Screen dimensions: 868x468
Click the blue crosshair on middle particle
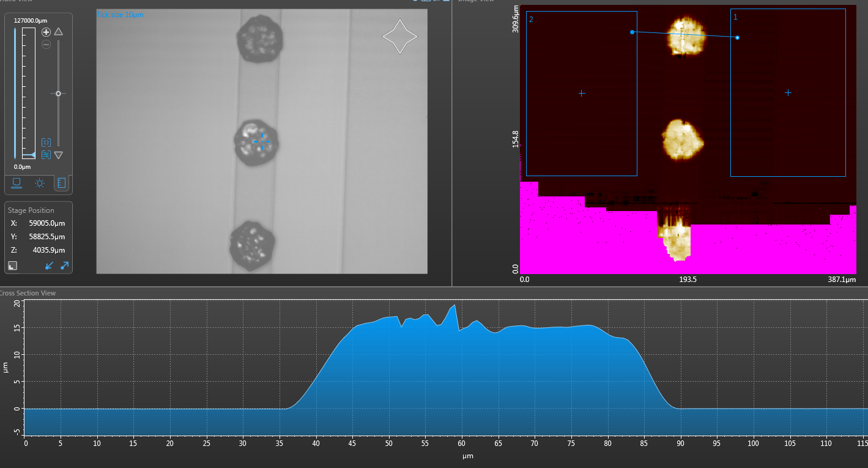click(261, 141)
